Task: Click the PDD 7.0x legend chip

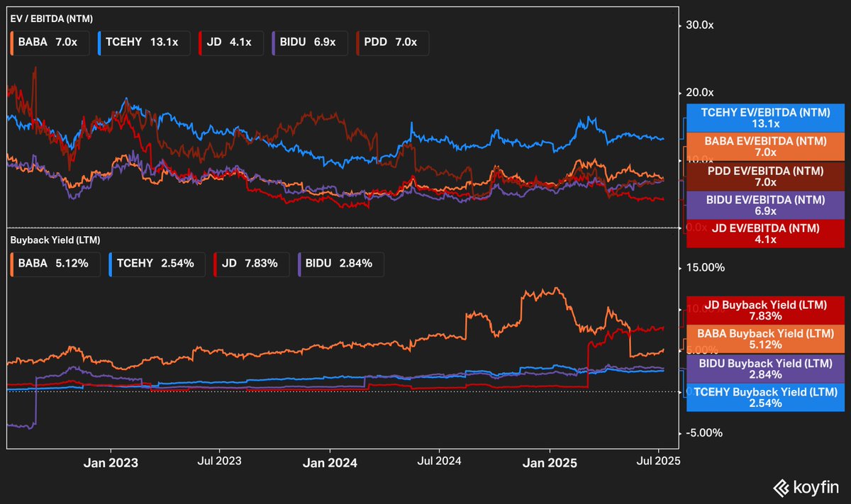Action: [392, 43]
